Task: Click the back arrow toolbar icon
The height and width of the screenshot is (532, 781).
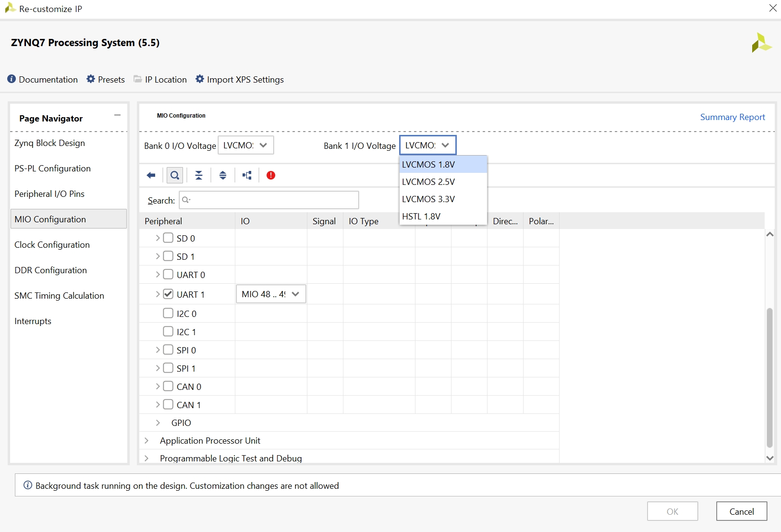Action: [x=151, y=175]
